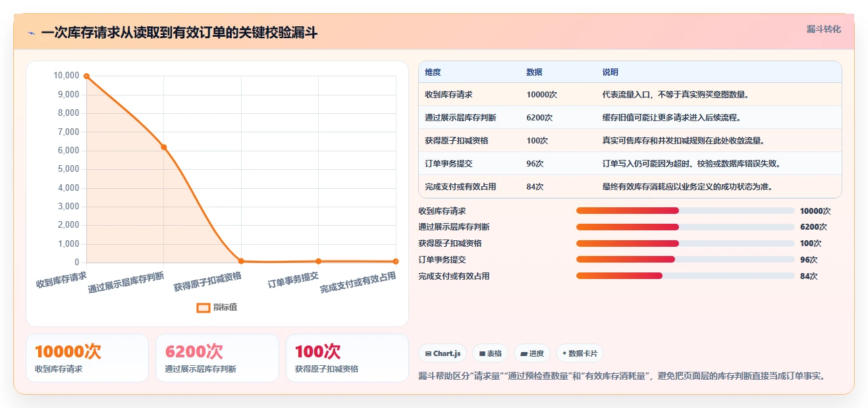868x408 pixels.
Task: Click the 数据 column header
Action: tap(535, 72)
